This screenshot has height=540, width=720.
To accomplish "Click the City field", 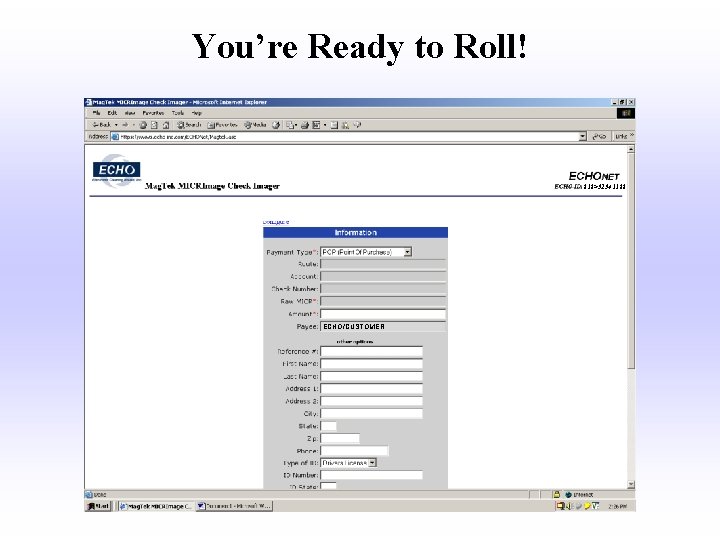I will point(371,413).
